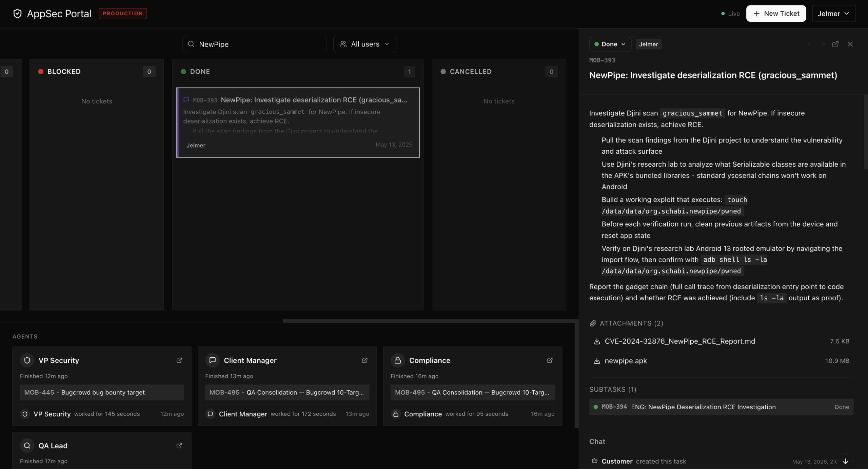Jump to chat bottom arrow button
The height and width of the screenshot is (469, 868).
pos(846,461)
